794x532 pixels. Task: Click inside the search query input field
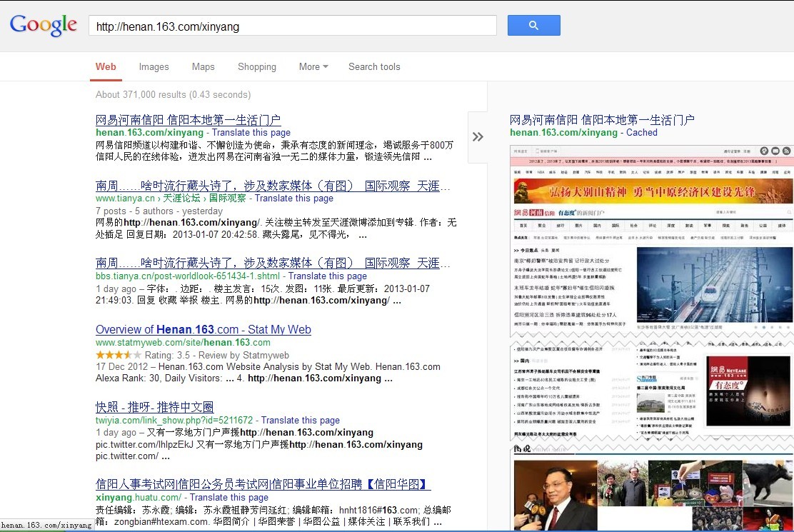click(x=293, y=26)
